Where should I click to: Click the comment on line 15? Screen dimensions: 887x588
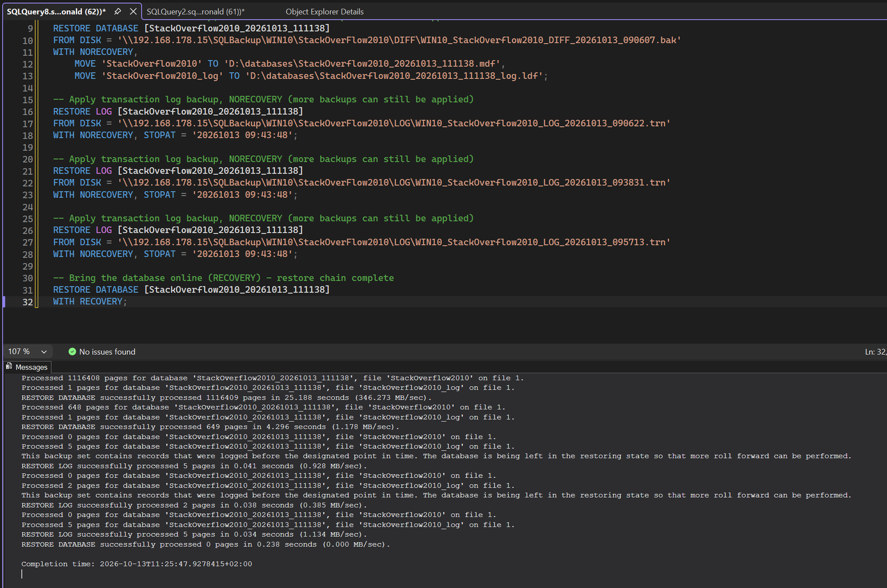pyautogui.click(x=263, y=100)
